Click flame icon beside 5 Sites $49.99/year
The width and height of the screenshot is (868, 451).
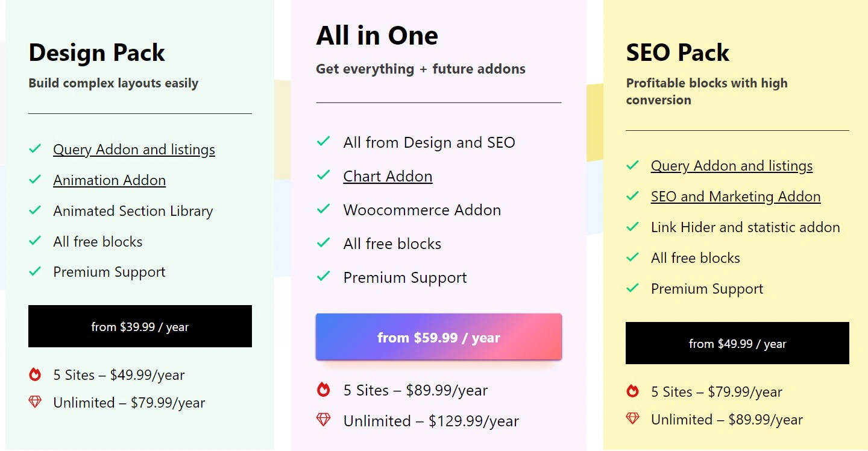pyautogui.click(x=35, y=374)
